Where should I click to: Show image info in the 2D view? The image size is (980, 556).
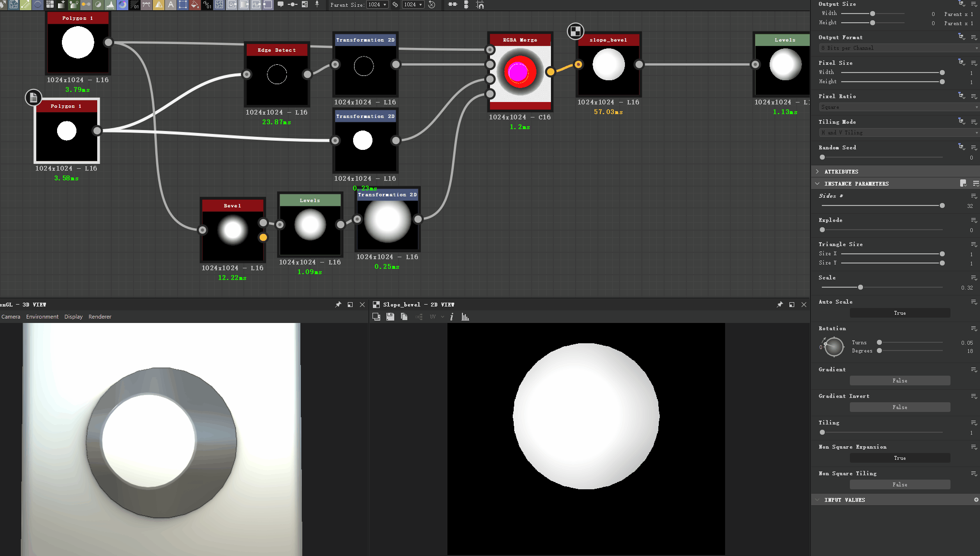point(452,317)
